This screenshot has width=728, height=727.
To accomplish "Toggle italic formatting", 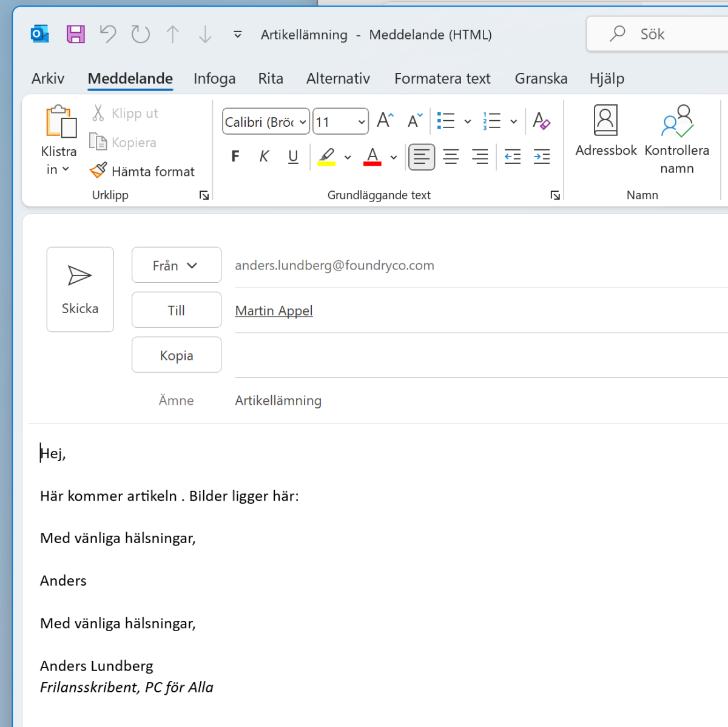I will click(x=264, y=156).
